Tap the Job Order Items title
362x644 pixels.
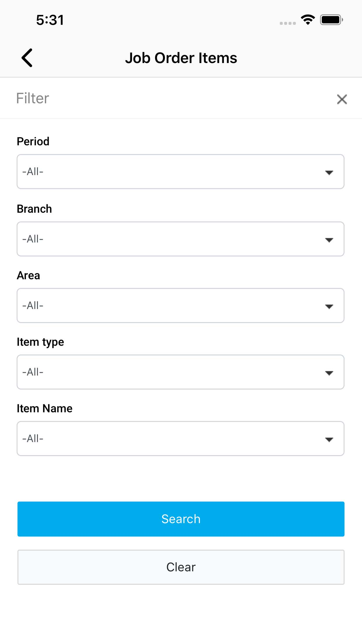(181, 58)
